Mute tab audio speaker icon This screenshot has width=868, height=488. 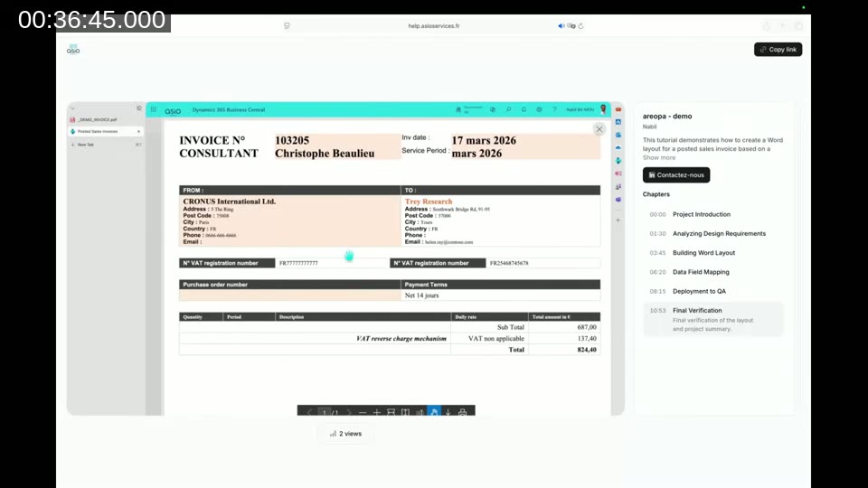pos(561,26)
